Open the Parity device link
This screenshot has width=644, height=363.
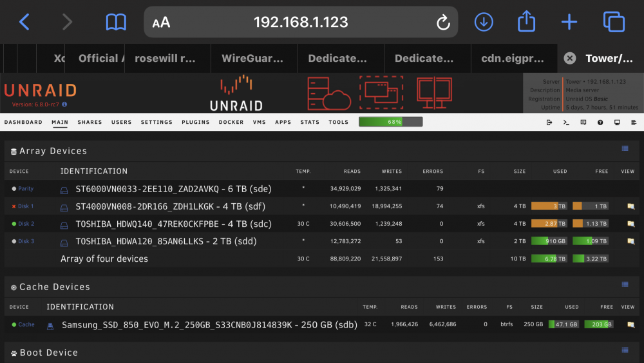(x=26, y=189)
